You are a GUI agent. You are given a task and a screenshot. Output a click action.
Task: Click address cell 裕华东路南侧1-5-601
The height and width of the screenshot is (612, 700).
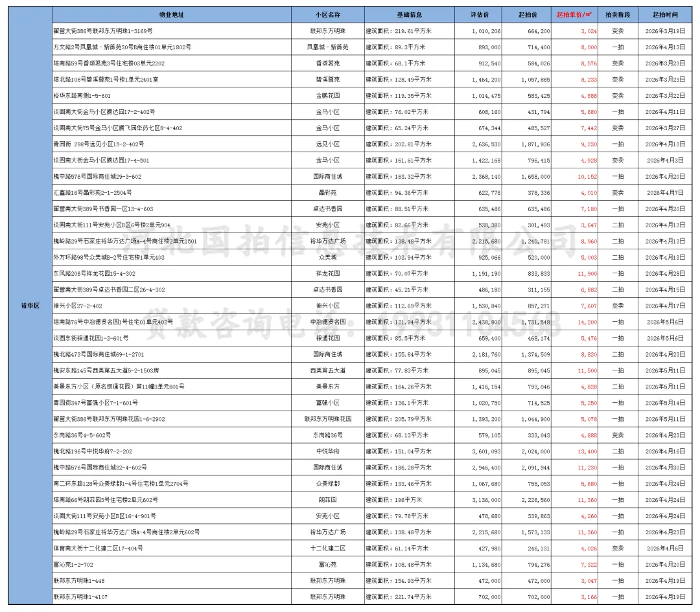[x=172, y=96]
